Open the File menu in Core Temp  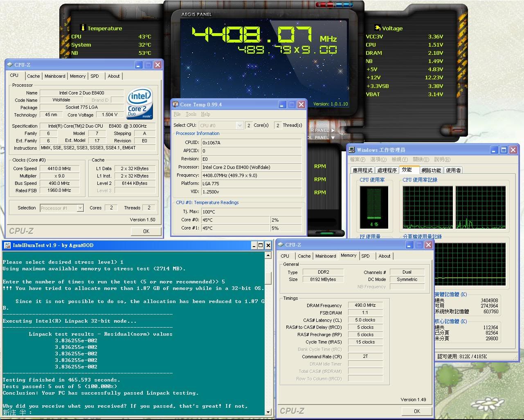tap(177, 114)
